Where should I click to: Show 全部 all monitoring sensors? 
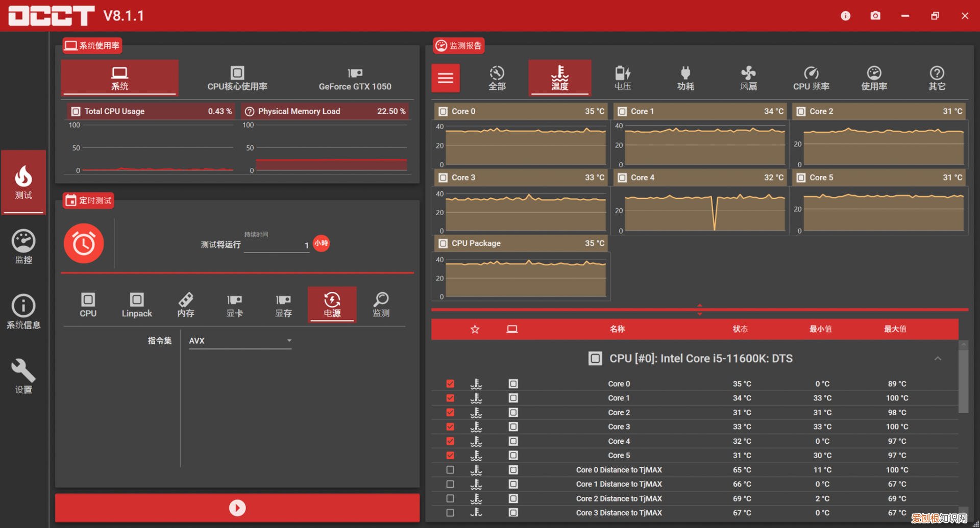497,78
